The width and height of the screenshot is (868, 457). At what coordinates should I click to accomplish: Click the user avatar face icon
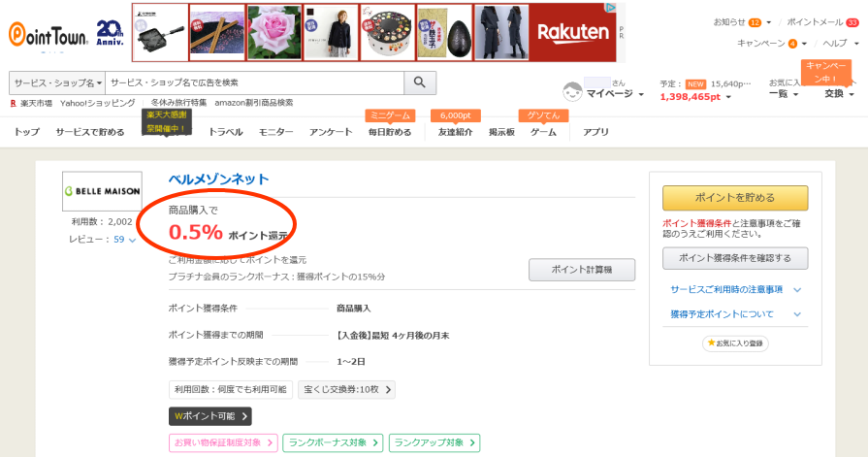point(572,91)
